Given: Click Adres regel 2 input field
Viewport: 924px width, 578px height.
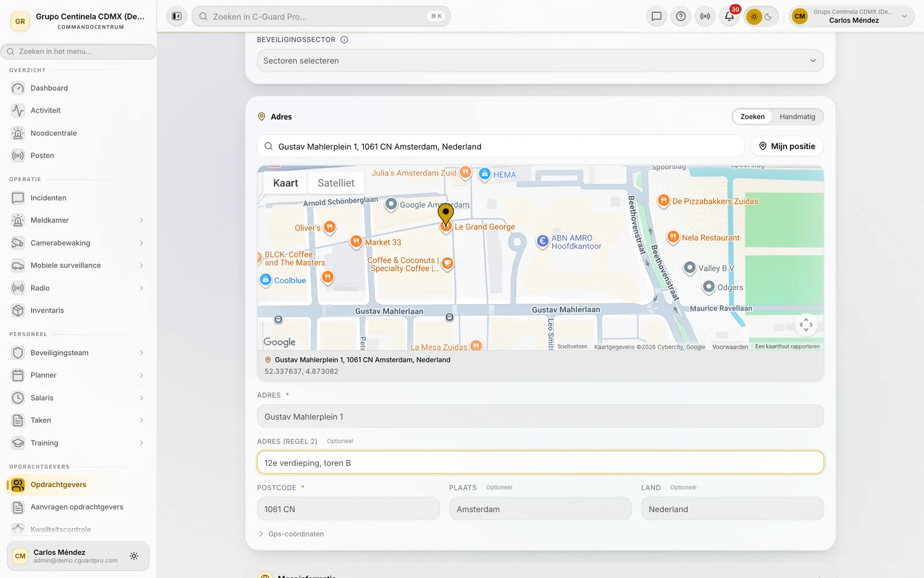Looking at the screenshot, I should (x=540, y=463).
